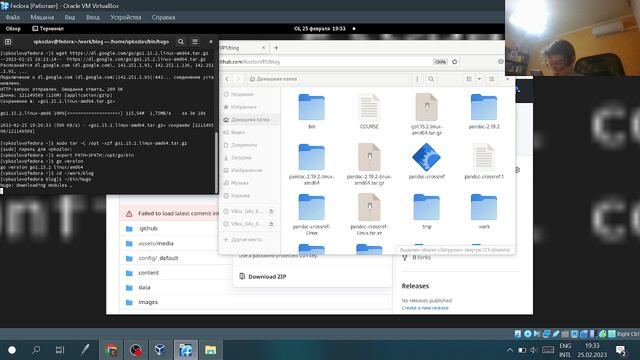The width and height of the screenshot is (640, 360).
Task: Eject the first VBox_GAs volume
Action: click(271, 211)
